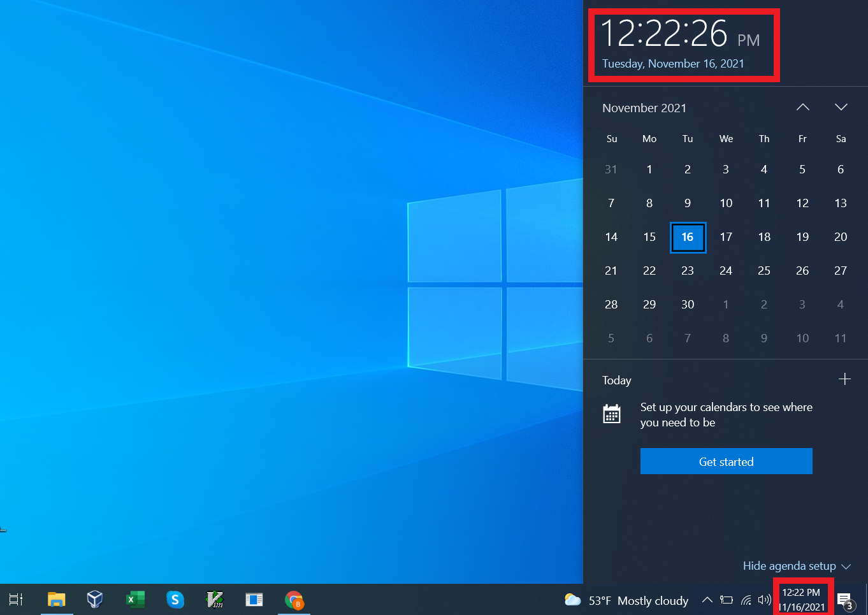Open Microsoft Excel from the taskbar
The width and height of the screenshot is (868, 615).
(x=135, y=600)
